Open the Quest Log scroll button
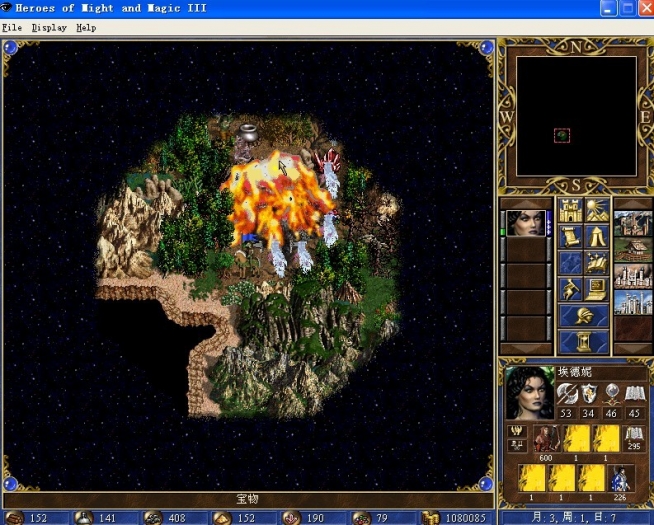Image resolution: width=654 pixels, height=525 pixels. 570,236
